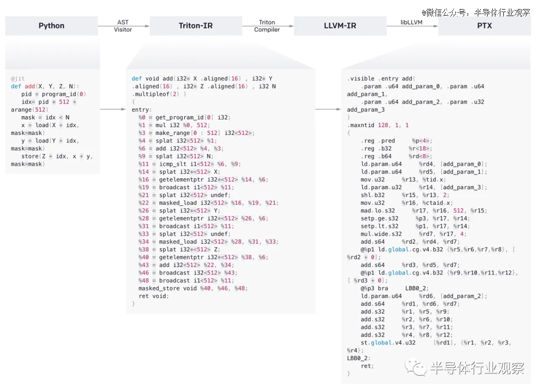Click the '.maxntid 128, 1, 1' line

pyautogui.click(x=378, y=125)
